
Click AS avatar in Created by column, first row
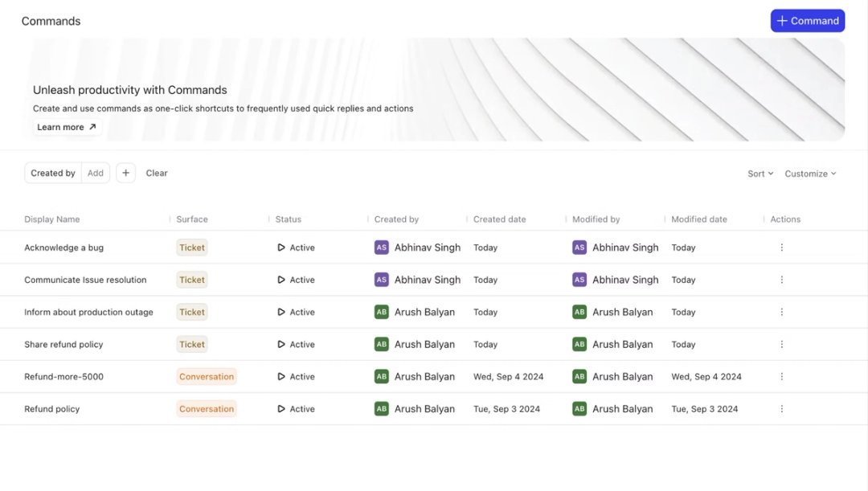point(382,248)
